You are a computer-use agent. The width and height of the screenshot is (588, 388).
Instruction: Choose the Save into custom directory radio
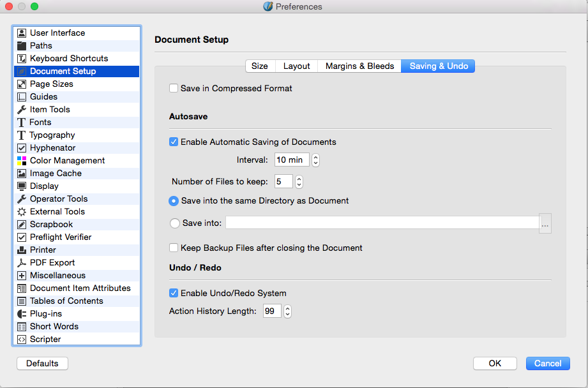174,223
